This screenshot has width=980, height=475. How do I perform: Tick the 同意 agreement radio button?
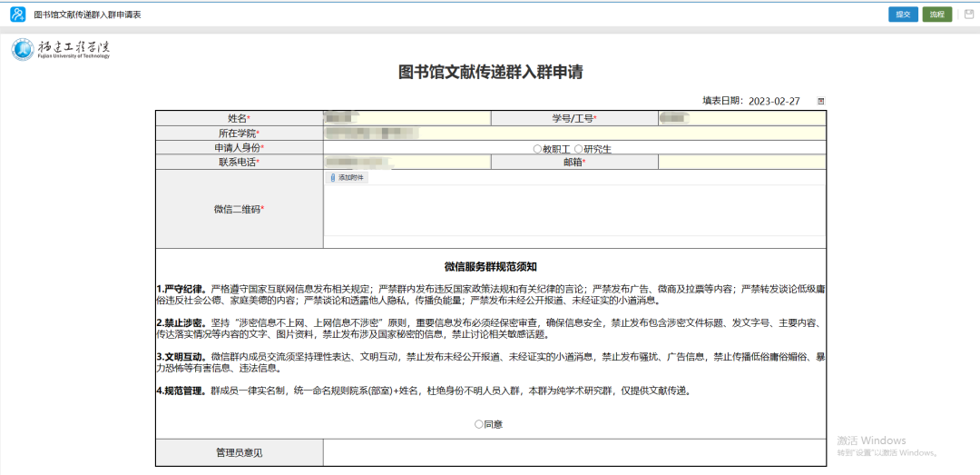point(479,424)
